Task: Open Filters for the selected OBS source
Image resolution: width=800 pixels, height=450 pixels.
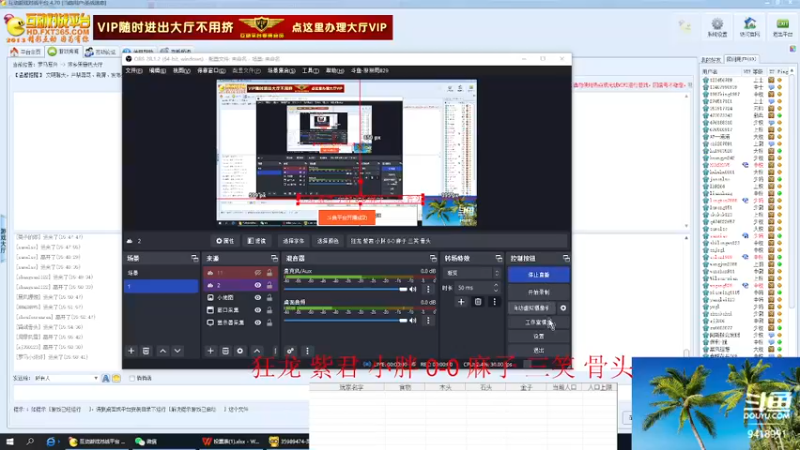Action: point(257,241)
